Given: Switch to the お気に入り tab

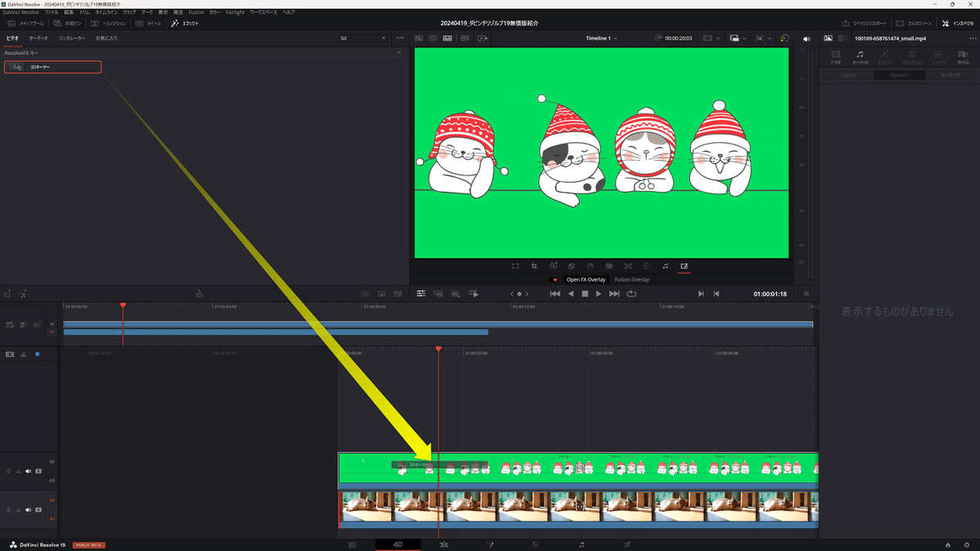Looking at the screenshot, I should click(x=107, y=38).
